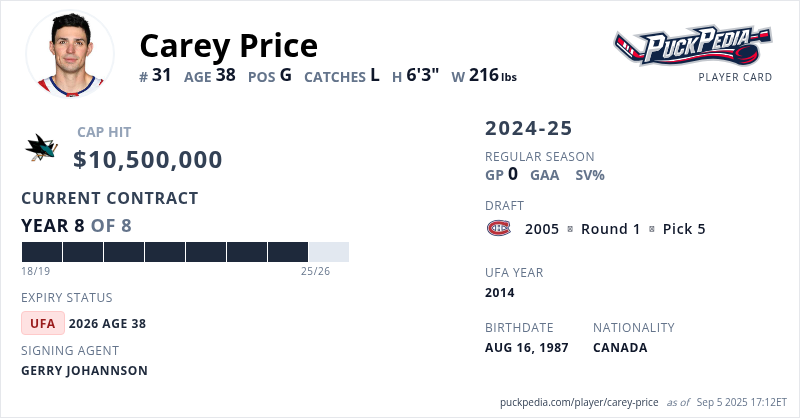Click the Carey Price name heading
This screenshot has height=418, width=800.
tap(228, 46)
